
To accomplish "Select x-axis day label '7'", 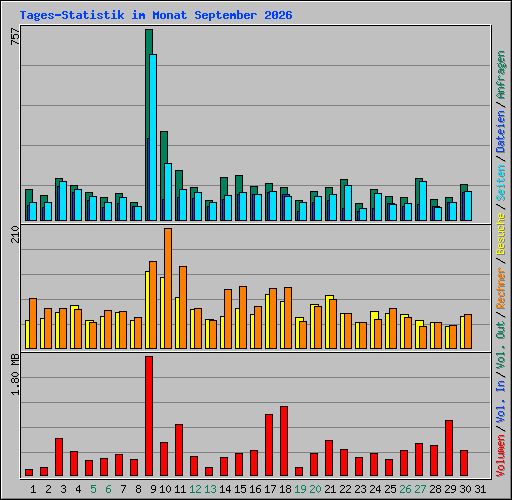I will (x=123, y=489).
